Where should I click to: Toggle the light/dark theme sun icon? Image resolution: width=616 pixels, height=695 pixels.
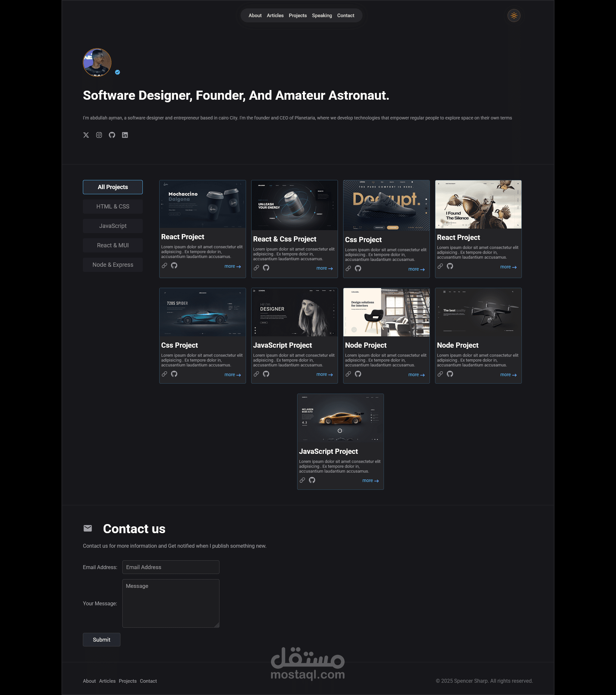point(514,15)
